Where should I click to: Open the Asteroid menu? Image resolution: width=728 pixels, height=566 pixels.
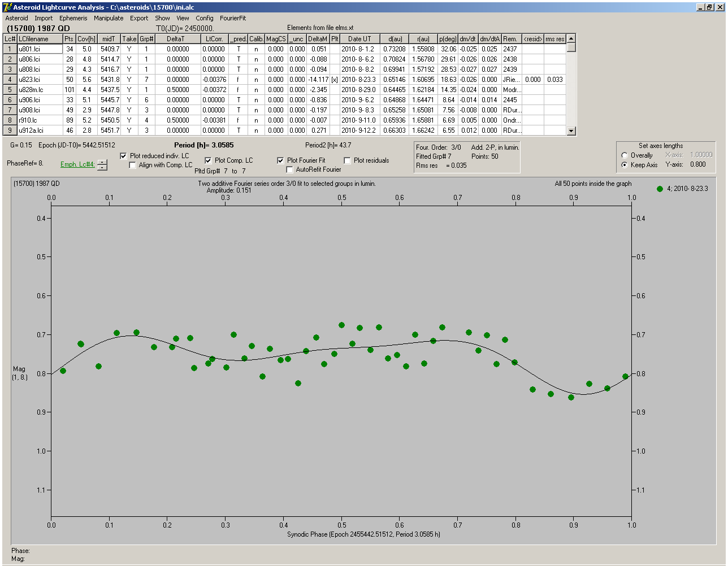tap(16, 18)
